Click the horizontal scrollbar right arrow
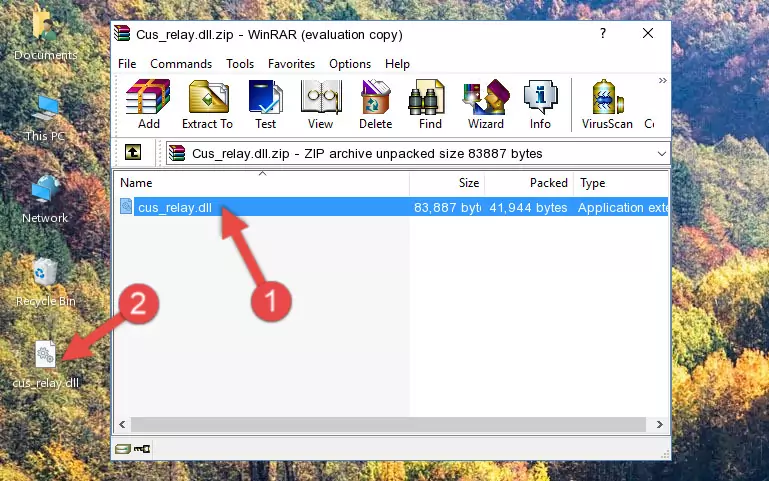The image size is (769, 481). click(660, 425)
